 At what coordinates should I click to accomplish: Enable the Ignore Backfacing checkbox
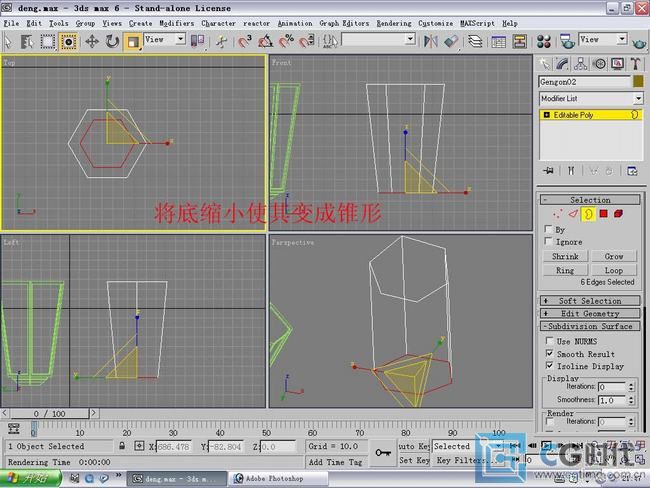tap(549, 241)
